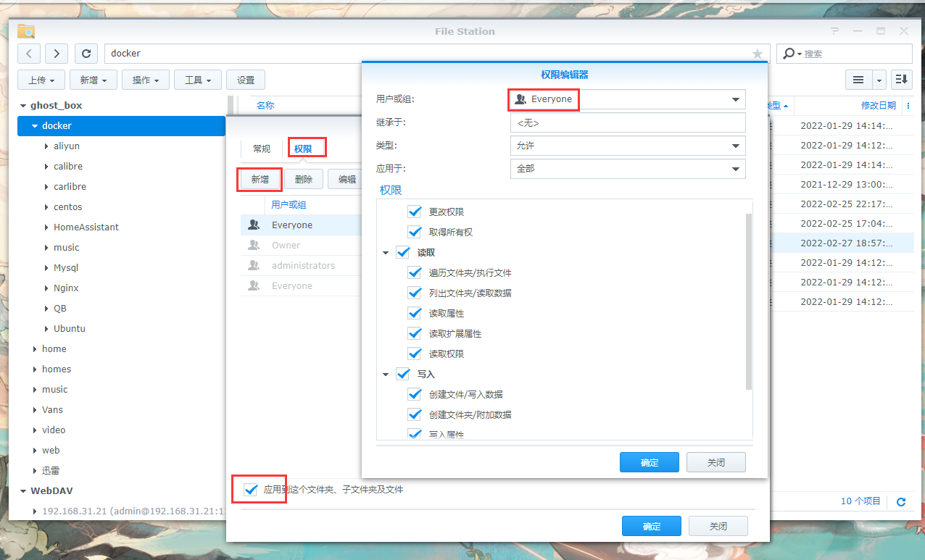Click the refresh icon beside item count
The image size is (925, 560).
901,501
